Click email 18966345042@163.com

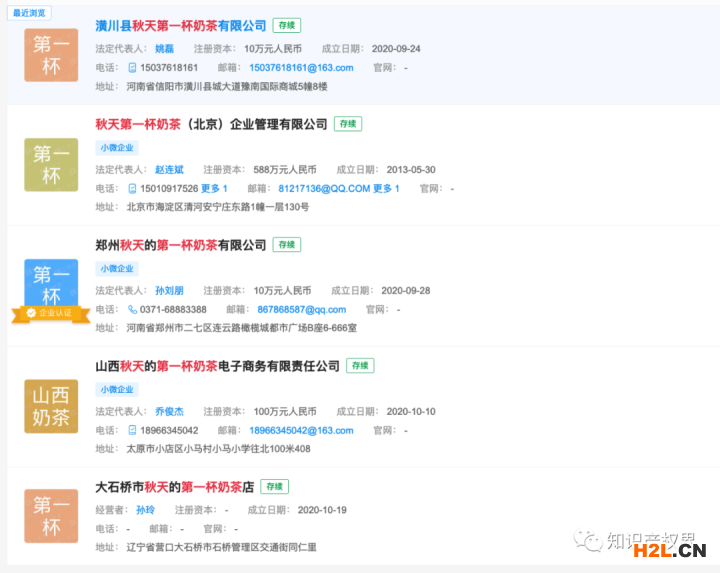(301, 431)
